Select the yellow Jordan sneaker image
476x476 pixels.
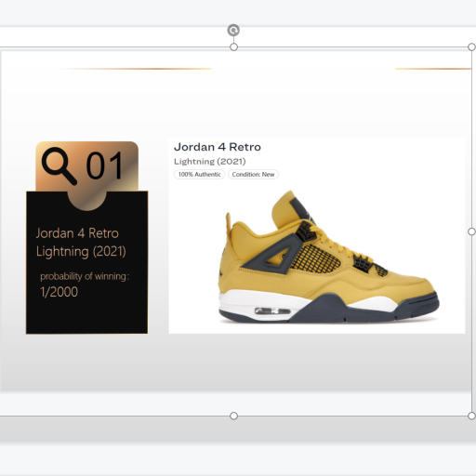pyautogui.click(x=328, y=258)
